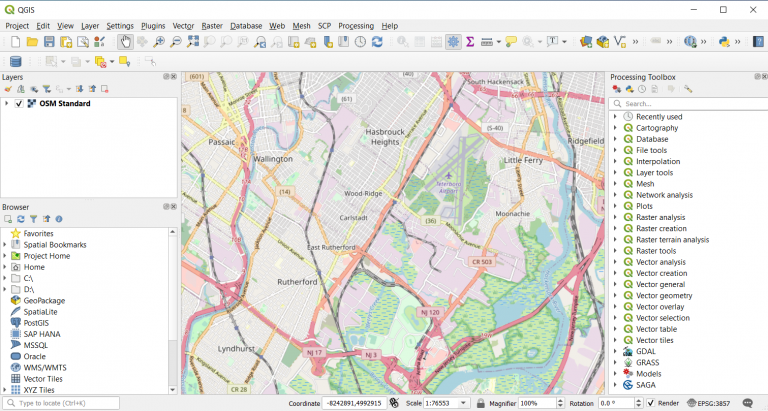Expand Raster analysis group

click(616, 218)
